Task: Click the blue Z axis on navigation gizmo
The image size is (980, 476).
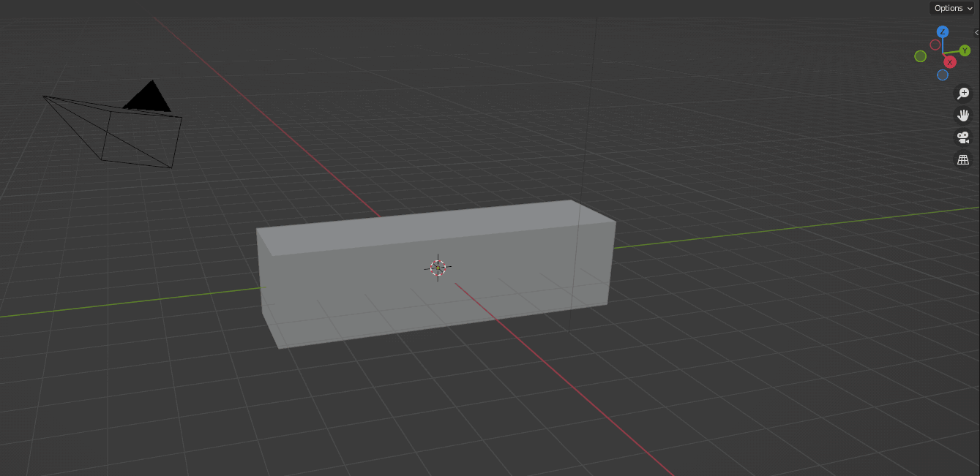Action: click(943, 31)
